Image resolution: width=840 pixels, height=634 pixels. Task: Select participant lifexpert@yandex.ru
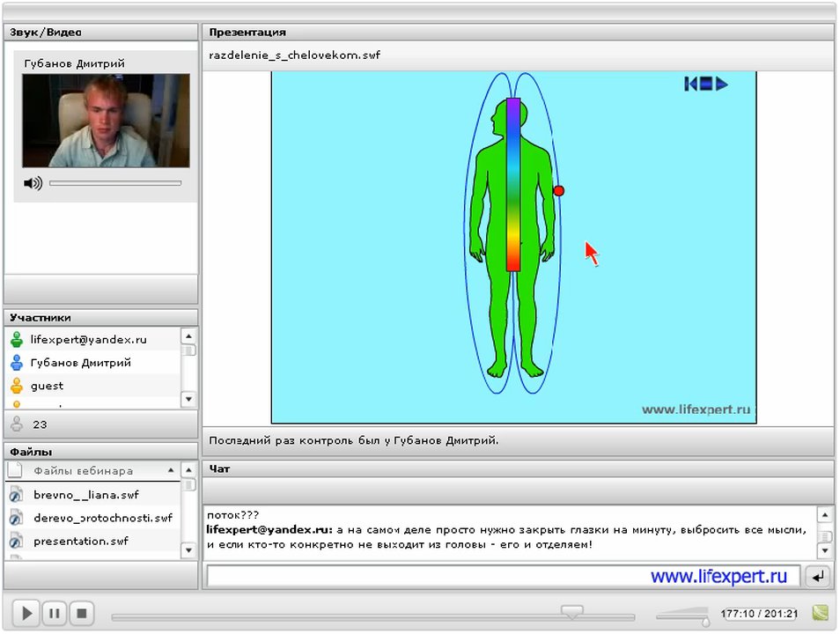tap(93, 339)
